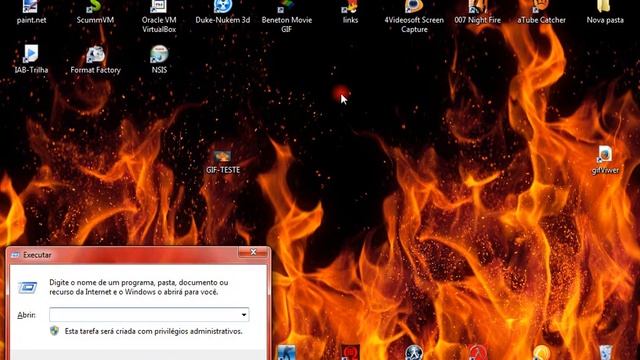Click the blue Half-Life desktop icon
640x360 pixels.
413,352
